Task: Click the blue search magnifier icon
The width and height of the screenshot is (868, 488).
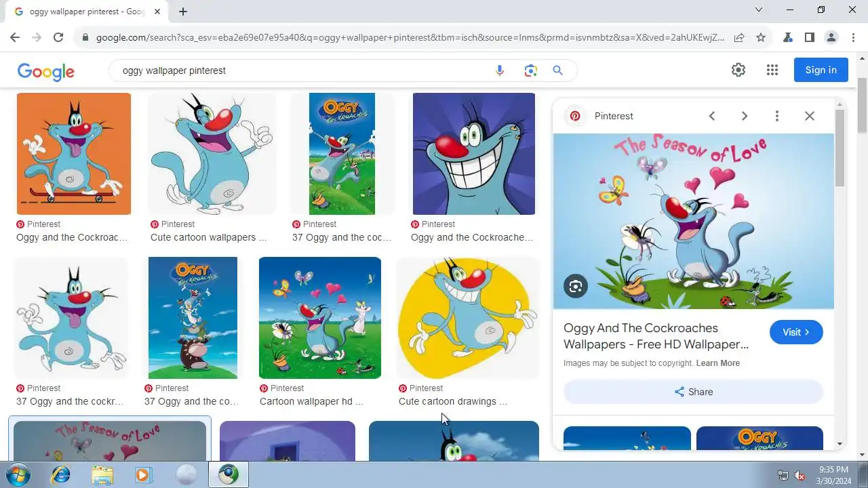Action: coord(557,70)
